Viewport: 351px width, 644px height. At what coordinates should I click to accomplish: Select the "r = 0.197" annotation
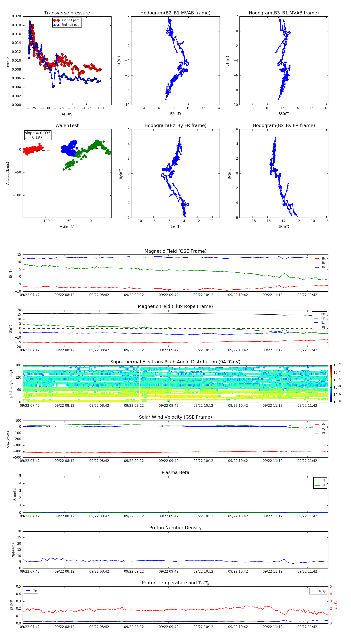coord(34,137)
